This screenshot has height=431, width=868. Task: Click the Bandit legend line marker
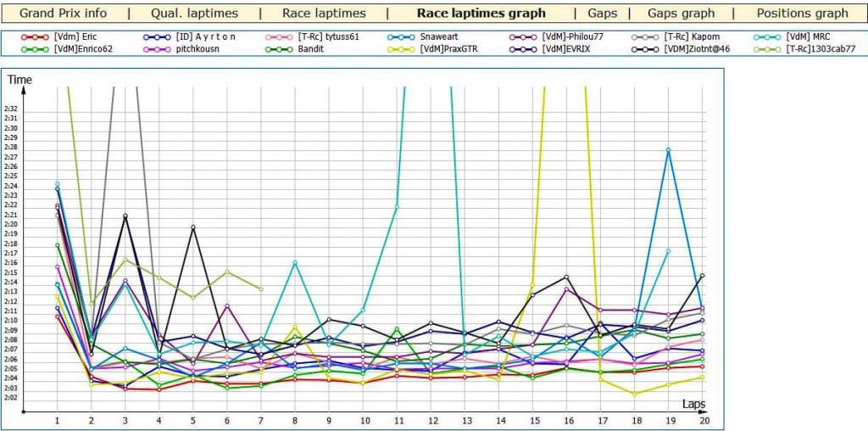279,49
